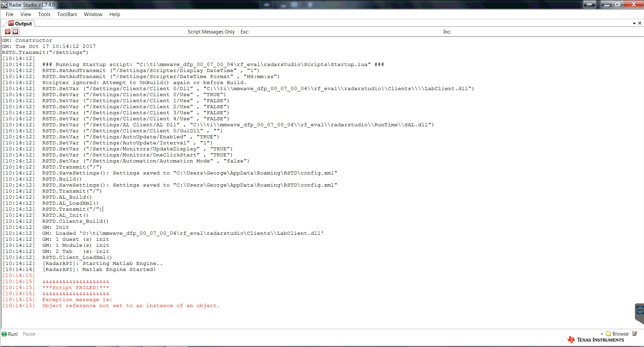Viewport: 644px width, 347px height.
Task: Click the AL Client/AL Dll SetVar line
Action: tap(238, 125)
